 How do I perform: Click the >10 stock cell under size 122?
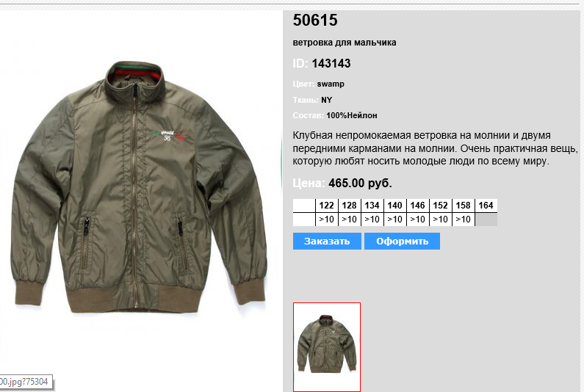coord(327,219)
